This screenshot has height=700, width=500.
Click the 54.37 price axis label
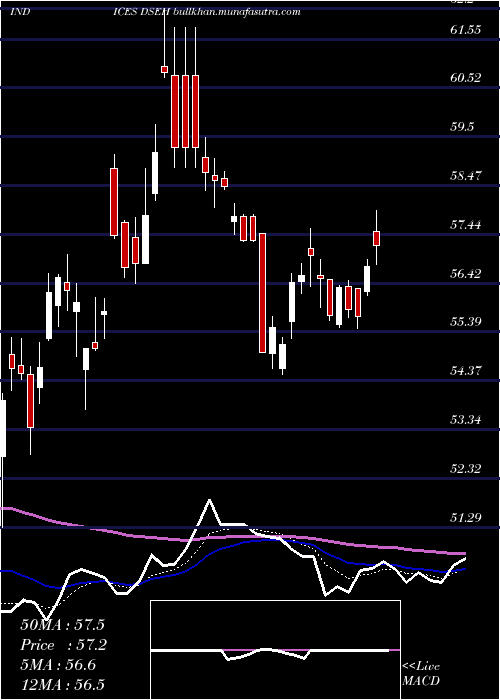(x=466, y=371)
